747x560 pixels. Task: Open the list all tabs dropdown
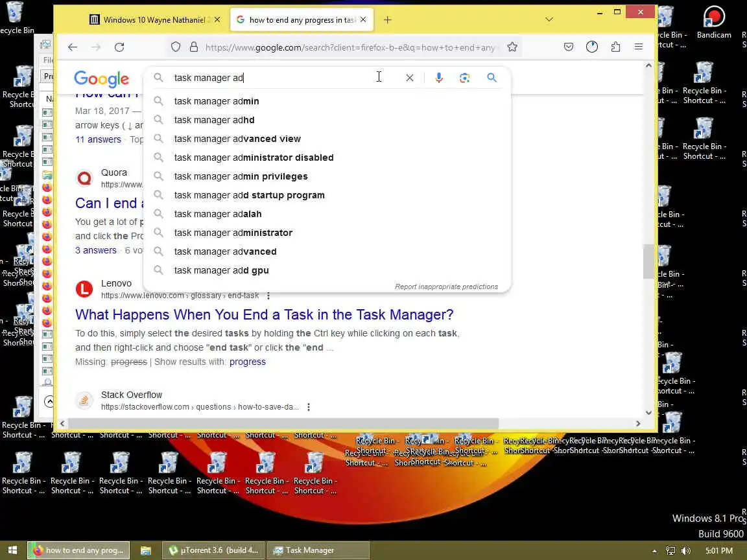point(549,19)
